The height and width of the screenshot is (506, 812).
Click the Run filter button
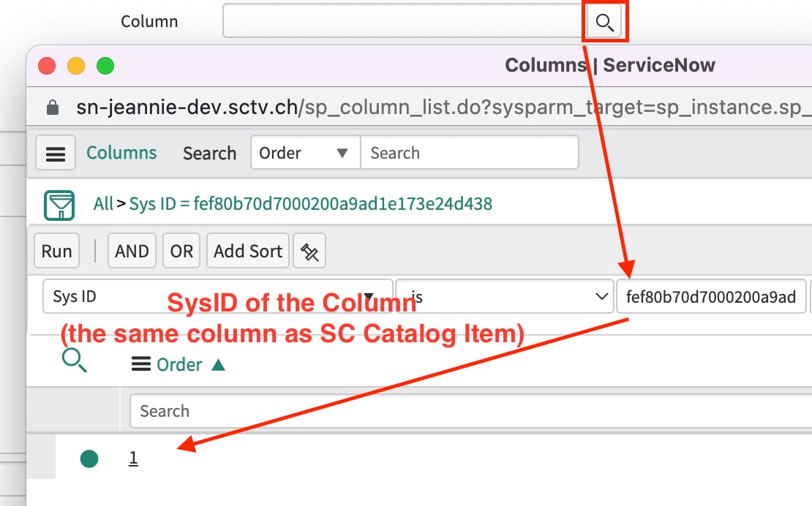coord(56,250)
